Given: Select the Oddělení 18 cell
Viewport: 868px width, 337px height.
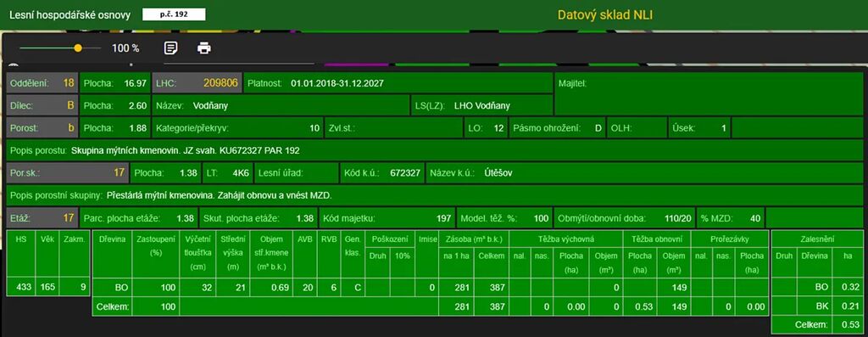Looking at the screenshot, I should [x=42, y=84].
